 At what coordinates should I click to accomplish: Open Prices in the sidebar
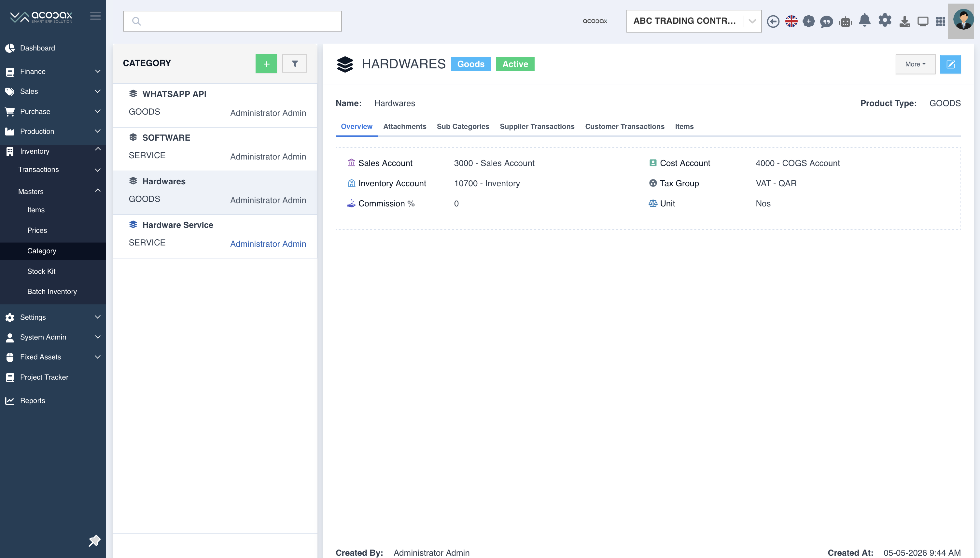coord(37,230)
